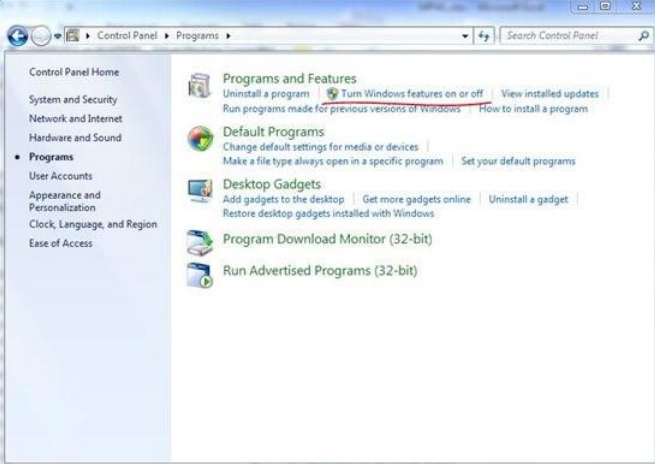Viewport: 655px width, 465px height.
Task: Expand the arrow after Control Panel breadcrumb
Action: tap(168, 37)
